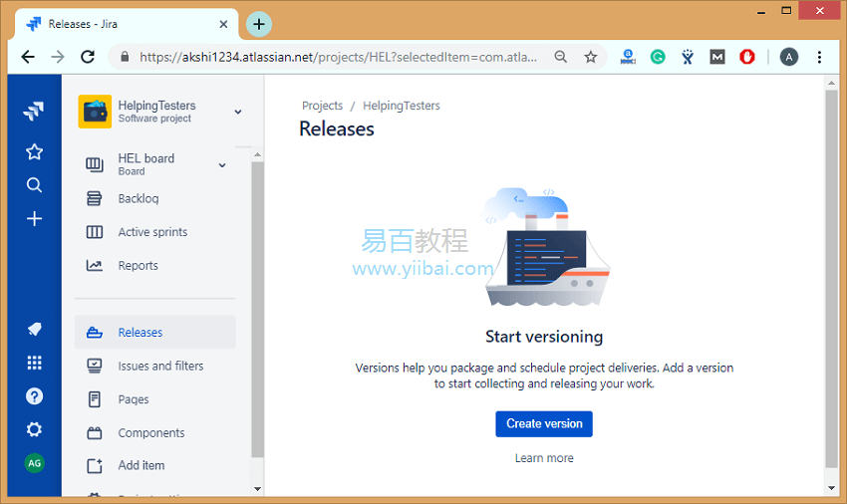The width and height of the screenshot is (847, 504).
Task: Bookmark page with star in address bar
Action: pyautogui.click(x=591, y=57)
